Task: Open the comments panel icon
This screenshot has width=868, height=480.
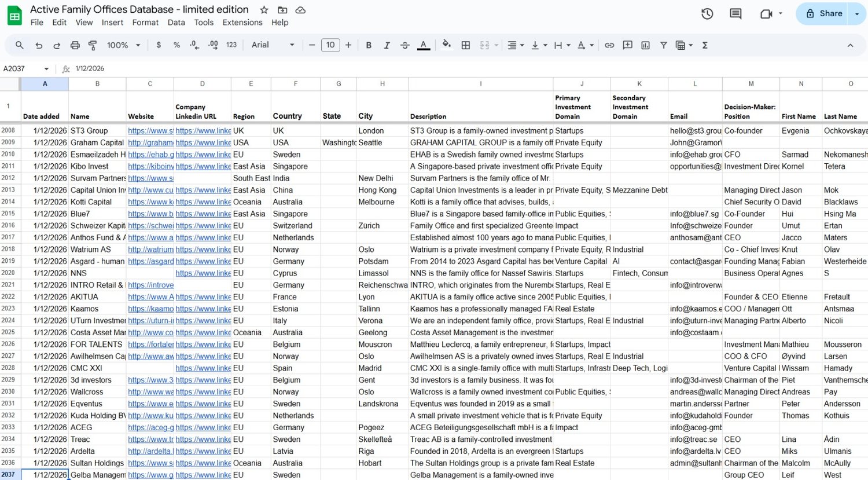Action: [735, 13]
